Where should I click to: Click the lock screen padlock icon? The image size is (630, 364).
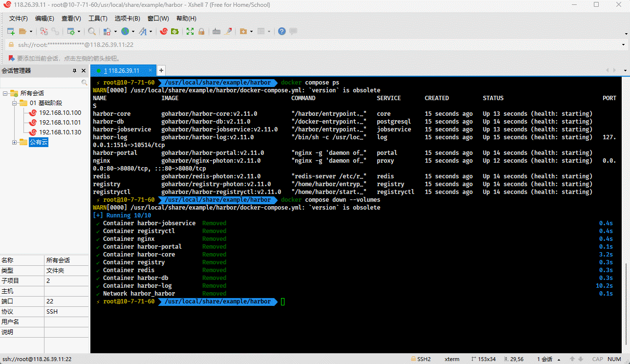coord(201,31)
